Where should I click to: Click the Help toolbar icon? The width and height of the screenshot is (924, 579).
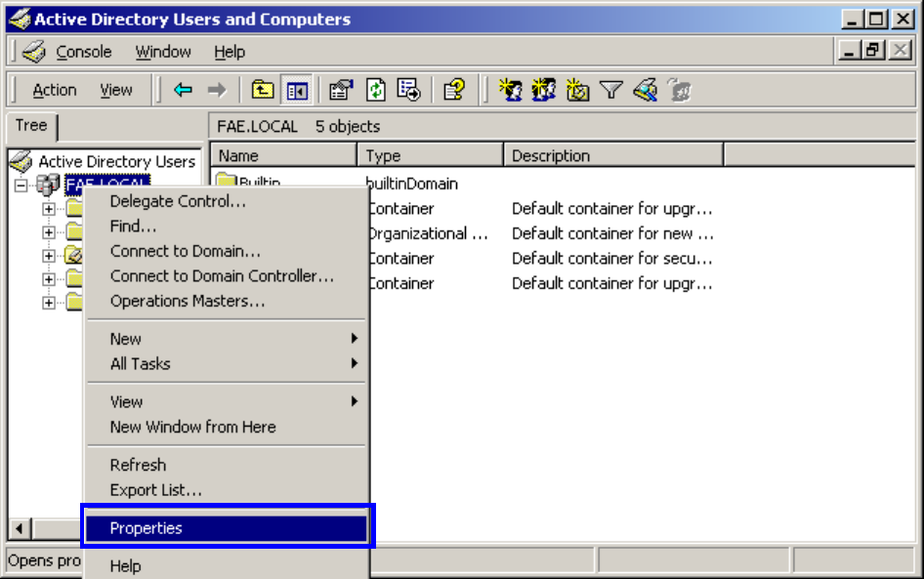click(x=454, y=90)
